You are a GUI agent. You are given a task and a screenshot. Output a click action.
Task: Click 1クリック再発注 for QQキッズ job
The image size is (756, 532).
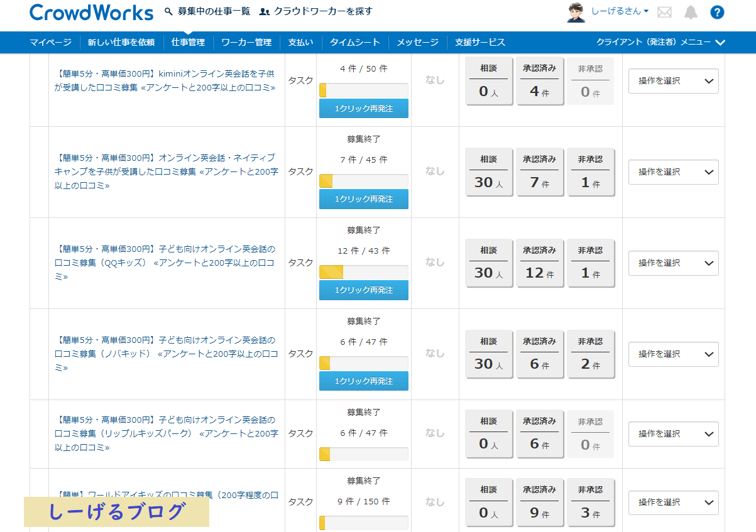click(364, 290)
